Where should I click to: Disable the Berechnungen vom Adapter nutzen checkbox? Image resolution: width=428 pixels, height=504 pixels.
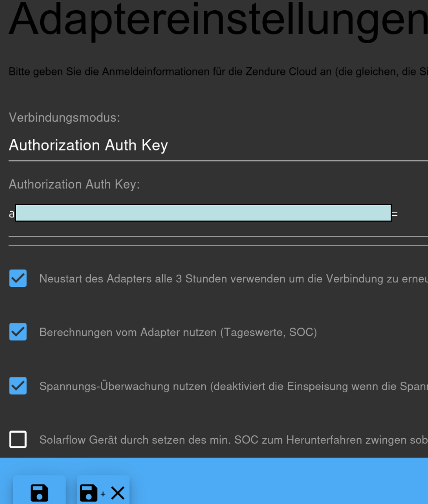[x=18, y=332]
